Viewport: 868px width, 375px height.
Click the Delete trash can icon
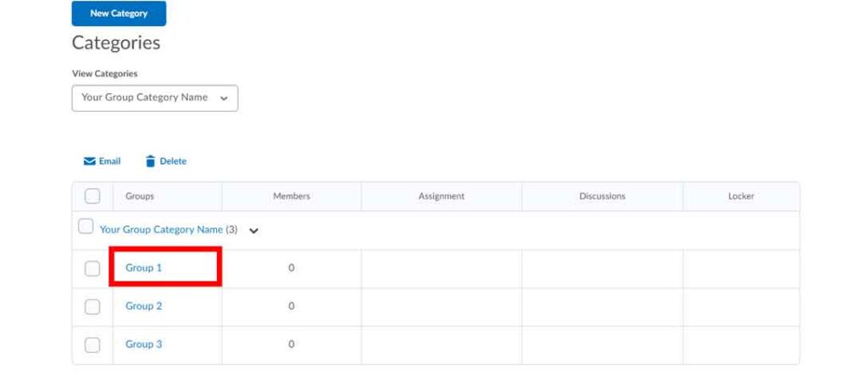pyautogui.click(x=150, y=161)
